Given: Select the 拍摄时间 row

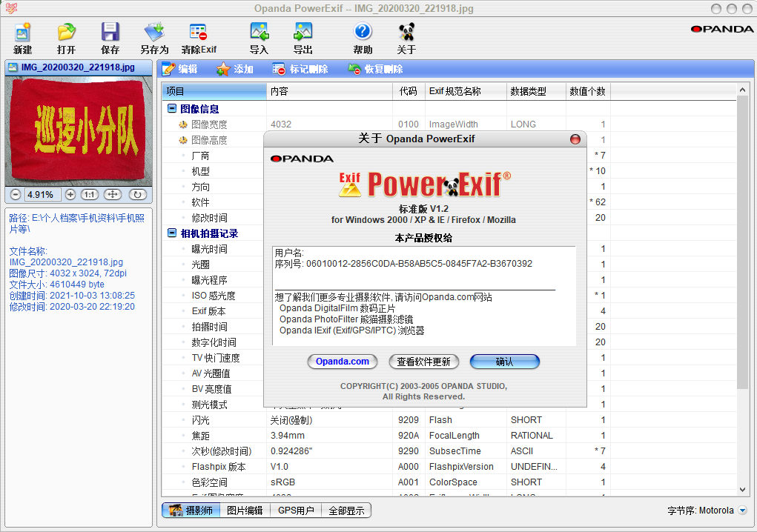Looking at the screenshot, I should [209, 327].
